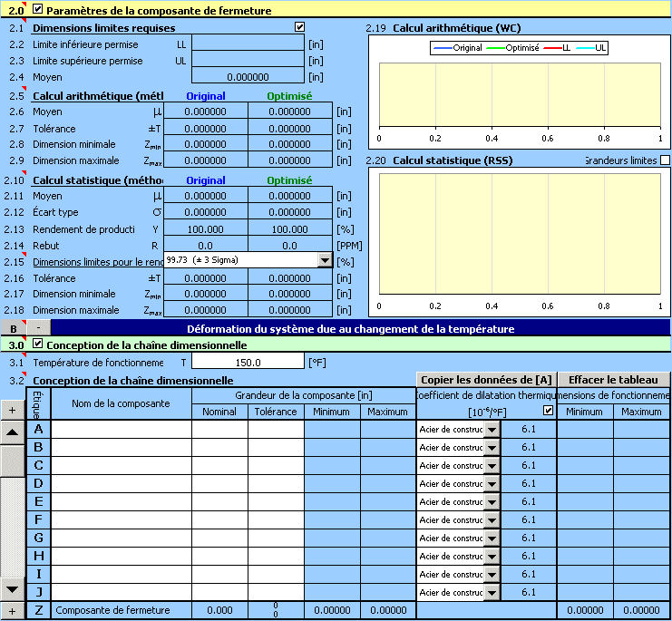Enable the Grandeurs limites checkbox

[665, 160]
